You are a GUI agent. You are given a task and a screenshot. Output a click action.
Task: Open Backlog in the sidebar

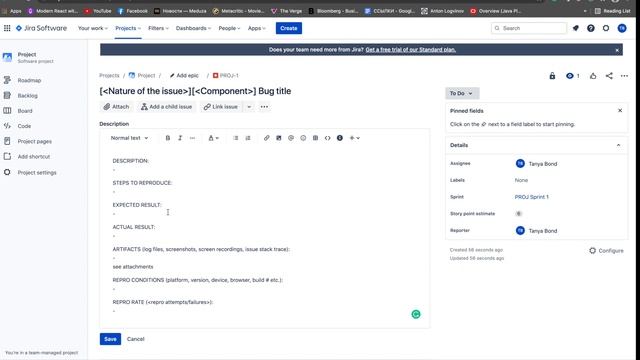[x=28, y=96]
